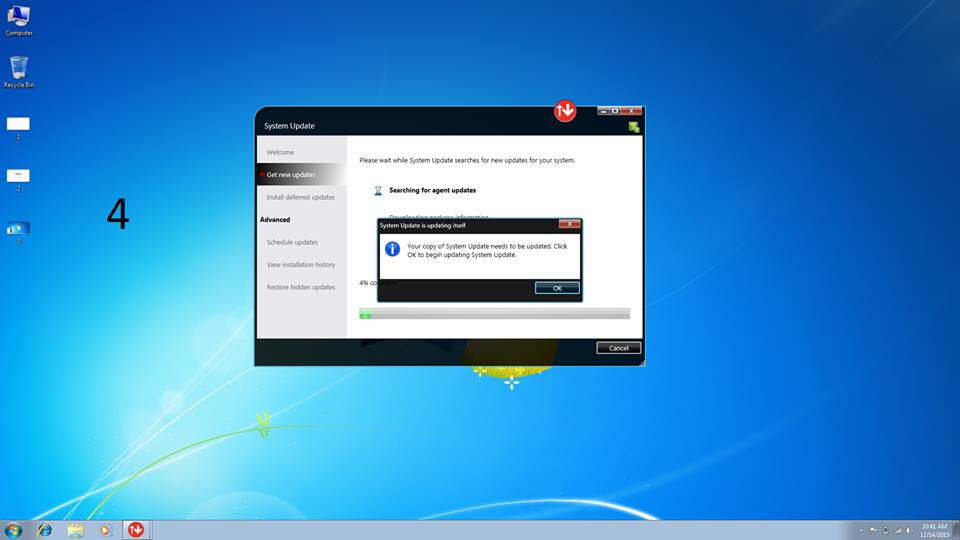This screenshot has width=960, height=540.
Task: Click the blue information icon in dialog
Action: [392, 249]
